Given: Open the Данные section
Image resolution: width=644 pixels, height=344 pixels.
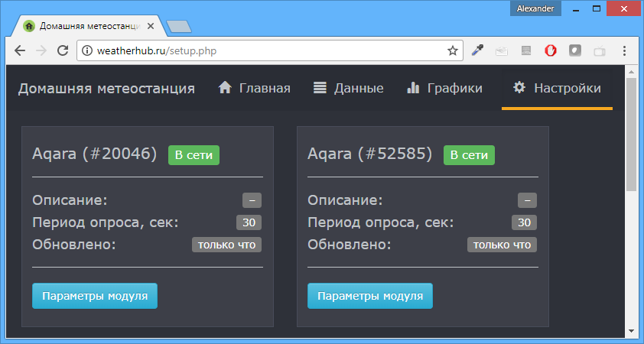Looking at the screenshot, I should [x=348, y=88].
